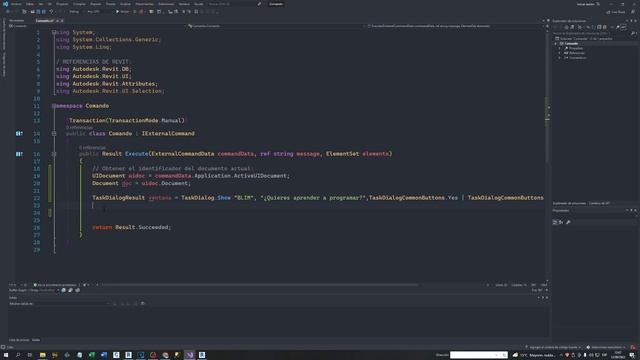The height and width of the screenshot is (360, 640).
Task: Open the Herramientas menu
Action: (x=144, y=4)
